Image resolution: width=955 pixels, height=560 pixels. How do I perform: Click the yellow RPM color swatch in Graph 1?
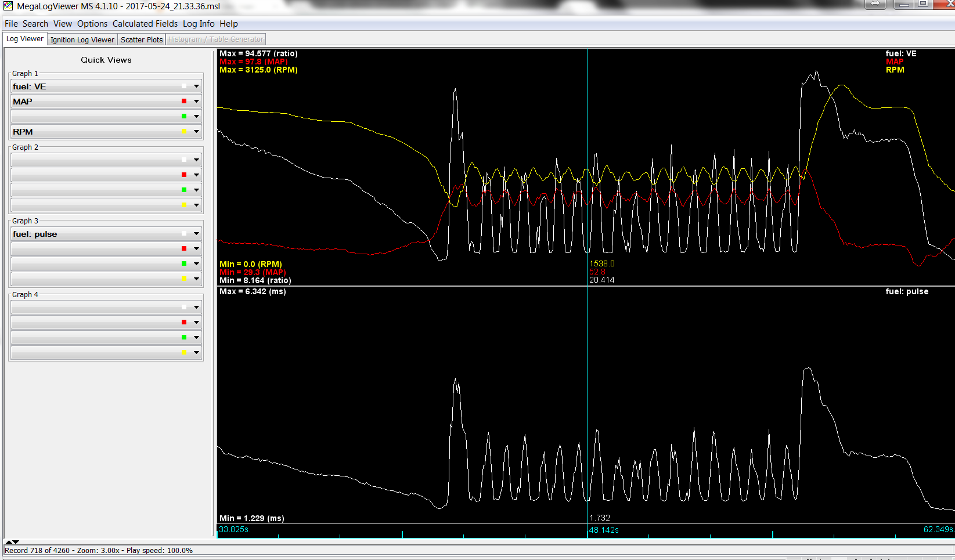click(x=184, y=131)
